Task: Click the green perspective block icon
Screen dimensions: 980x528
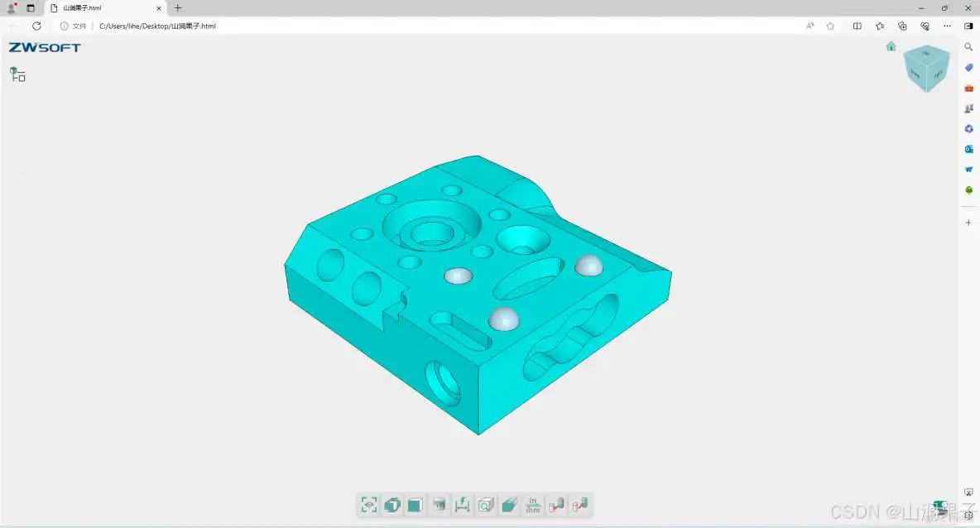Action: (509, 505)
